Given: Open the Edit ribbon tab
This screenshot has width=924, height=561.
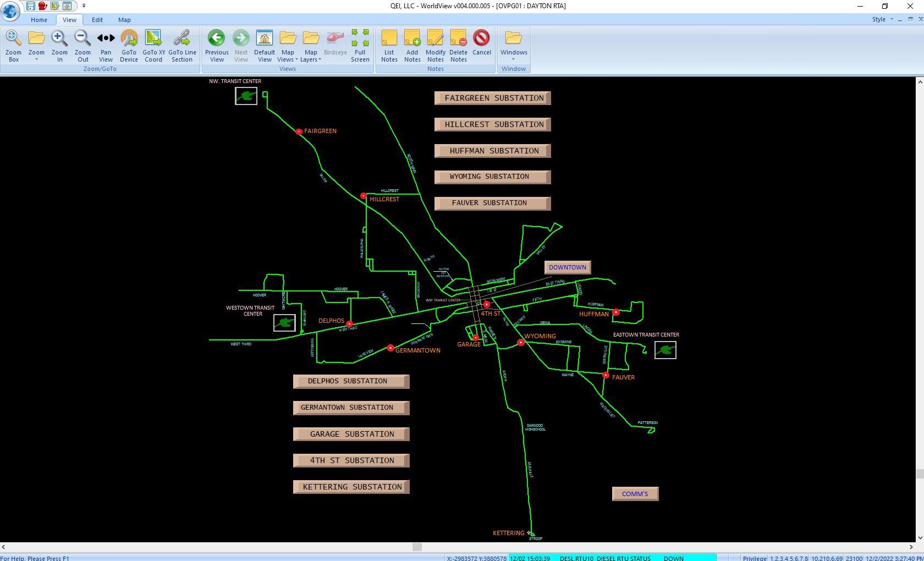Looking at the screenshot, I should pos(97,20).
